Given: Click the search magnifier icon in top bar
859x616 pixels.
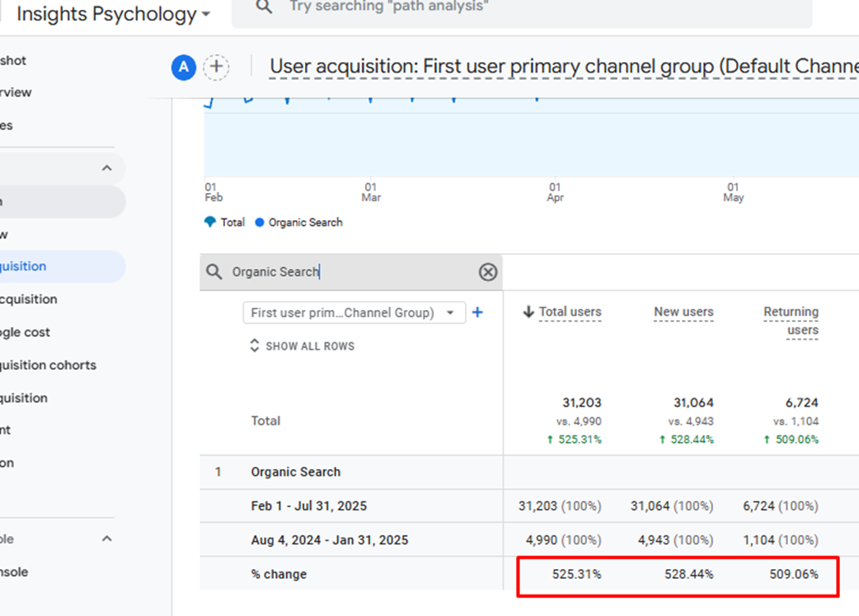Looking at the screenshot, I should point(264,7).
